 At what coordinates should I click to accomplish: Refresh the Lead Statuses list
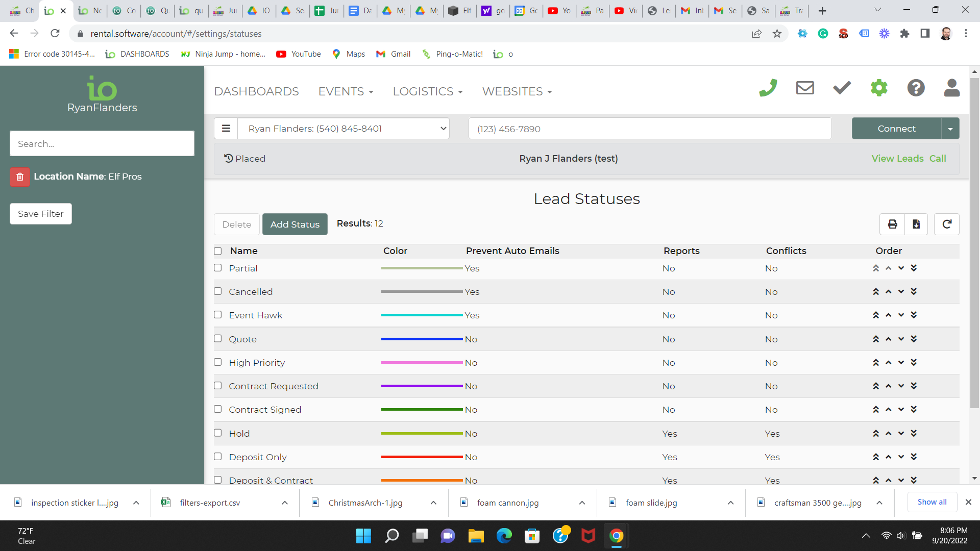click(x=946, y=224)
